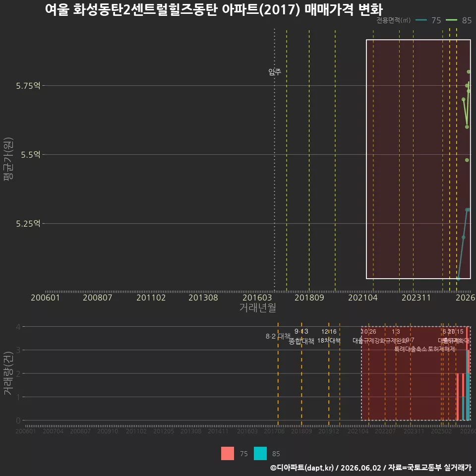This screenshot has width=476, height=476.
Task: Select the 75 line swatch in top legend
Action: [421, 20]
